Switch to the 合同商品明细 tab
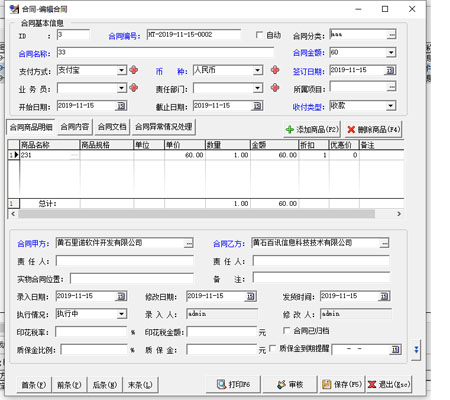Screen dimensions: 450x400 31,127
